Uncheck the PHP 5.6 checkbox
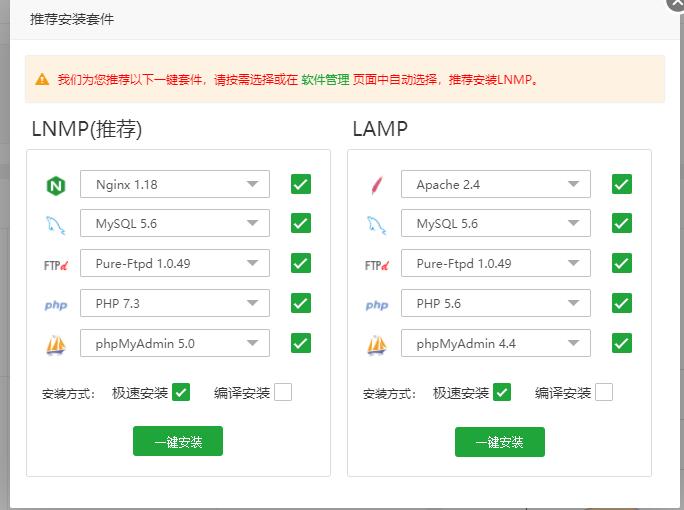The width and height of the screenshot is (684, 510). 622,303
